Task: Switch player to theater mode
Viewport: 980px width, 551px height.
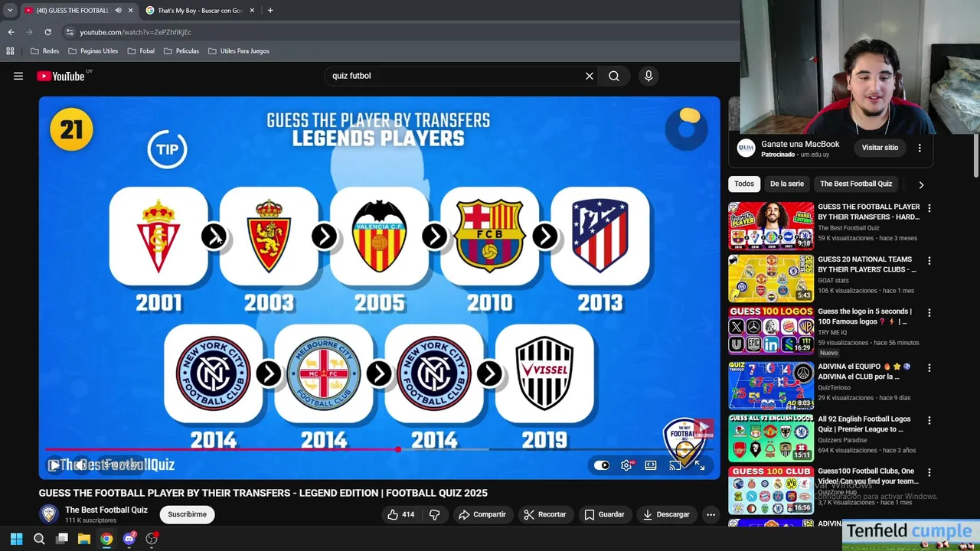Action: point(651,465)
